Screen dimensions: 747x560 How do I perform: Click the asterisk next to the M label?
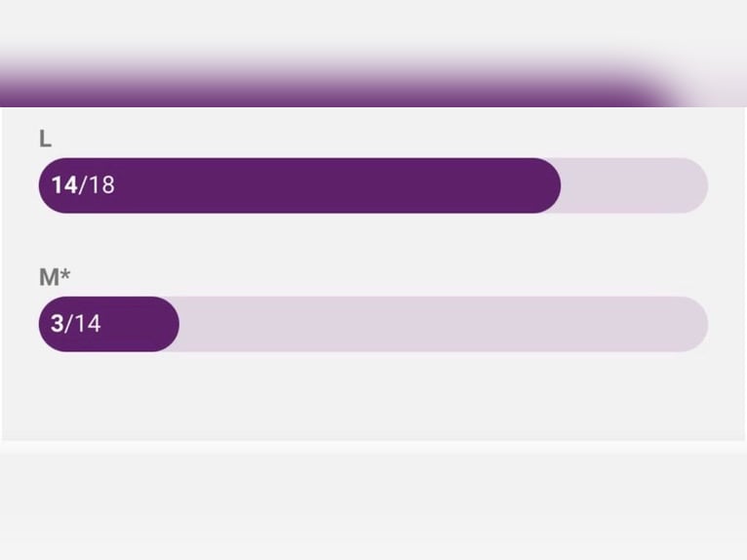(x=65, y=275)
